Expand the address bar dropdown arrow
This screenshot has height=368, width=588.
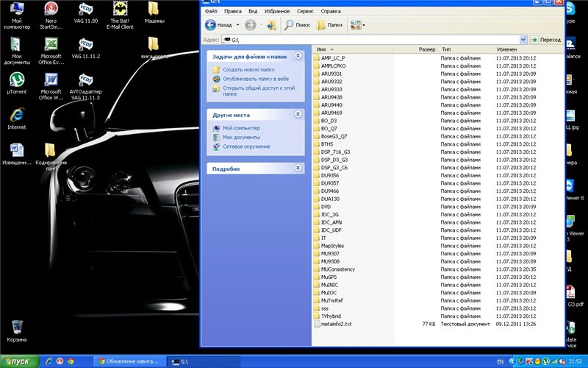(523, 39)
